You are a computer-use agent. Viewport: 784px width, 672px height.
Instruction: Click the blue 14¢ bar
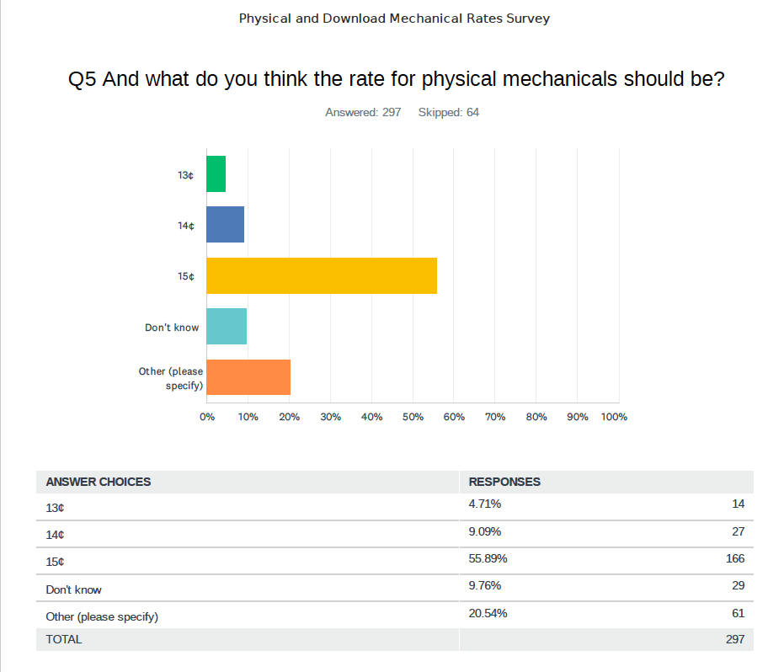click(x=225, y=225)
